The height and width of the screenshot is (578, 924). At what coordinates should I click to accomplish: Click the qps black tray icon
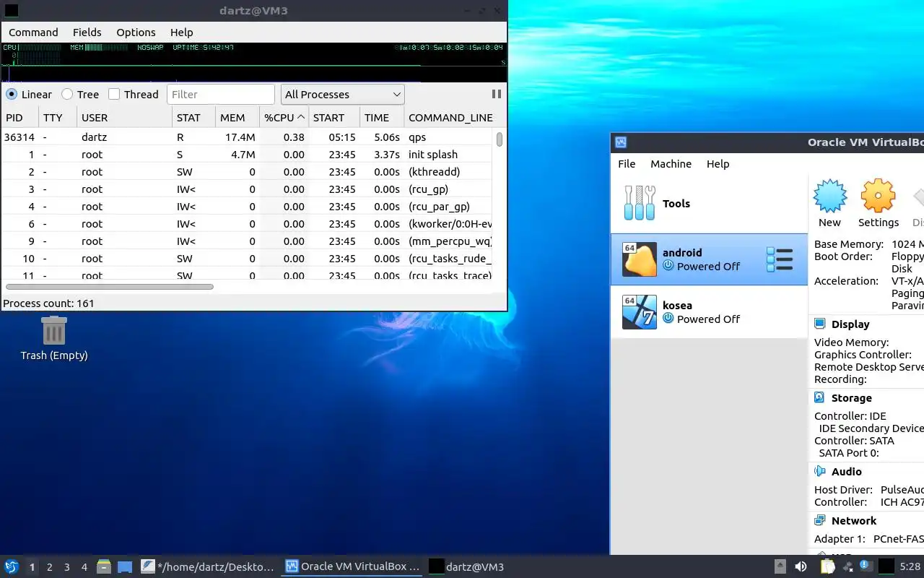(x=886, y=566)
